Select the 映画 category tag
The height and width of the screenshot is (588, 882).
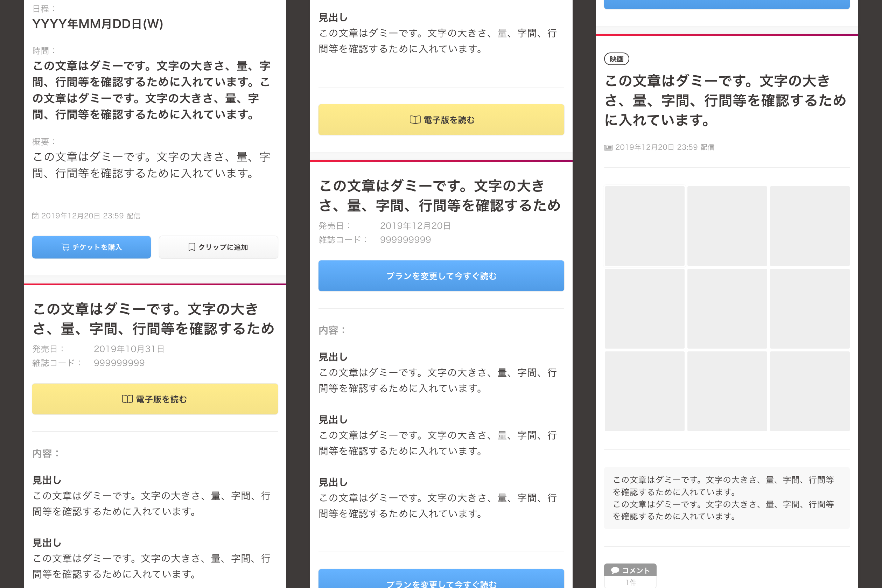(616, 59)
